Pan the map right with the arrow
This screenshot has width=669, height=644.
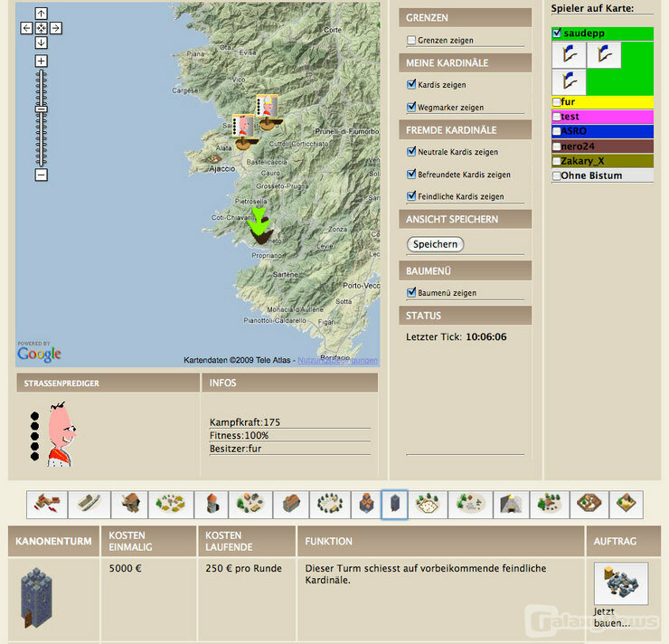tap(55, 28)
